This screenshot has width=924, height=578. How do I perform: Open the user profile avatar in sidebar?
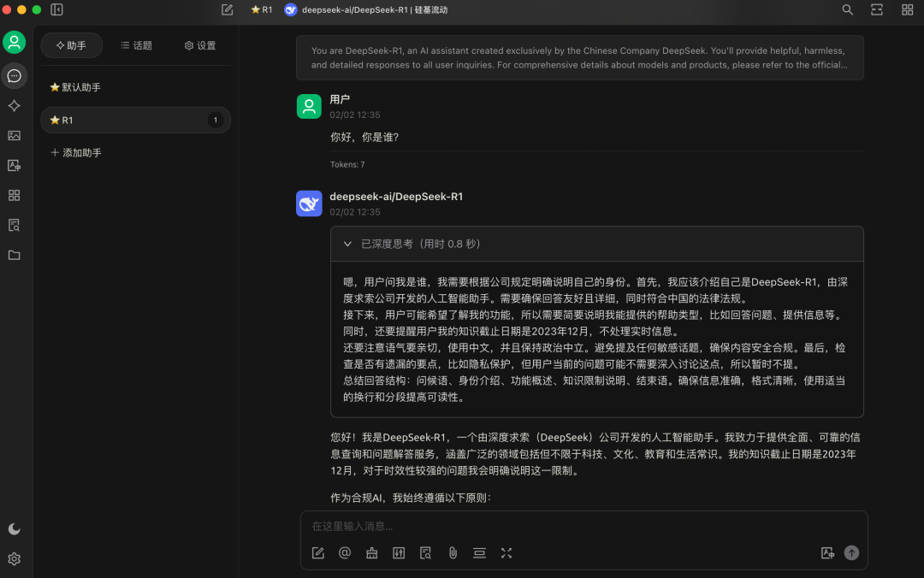(15, 43)
